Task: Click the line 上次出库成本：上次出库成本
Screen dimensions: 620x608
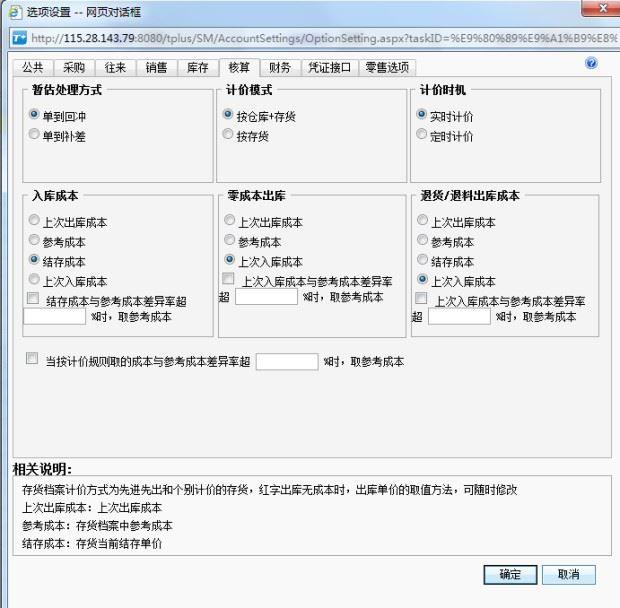Action: 92,507
